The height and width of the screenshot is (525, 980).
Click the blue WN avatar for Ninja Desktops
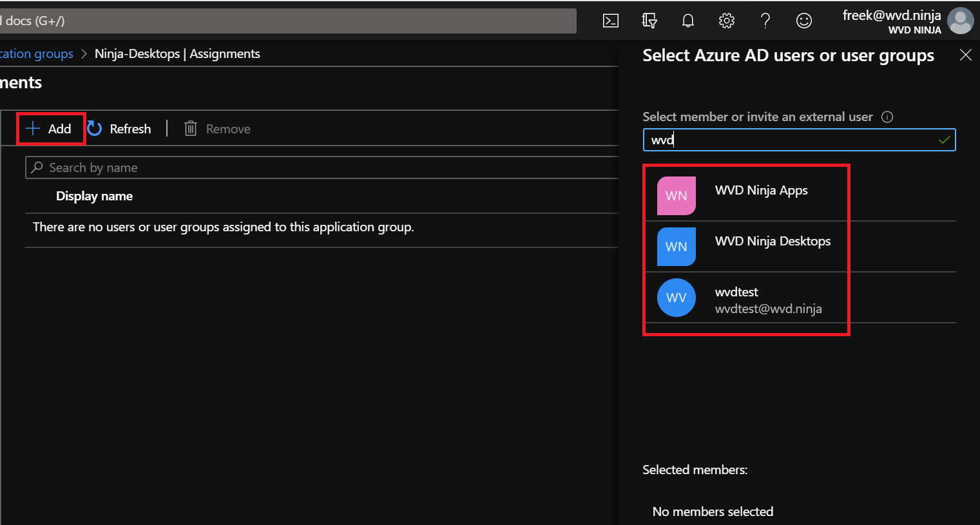[x=676, y=246]
